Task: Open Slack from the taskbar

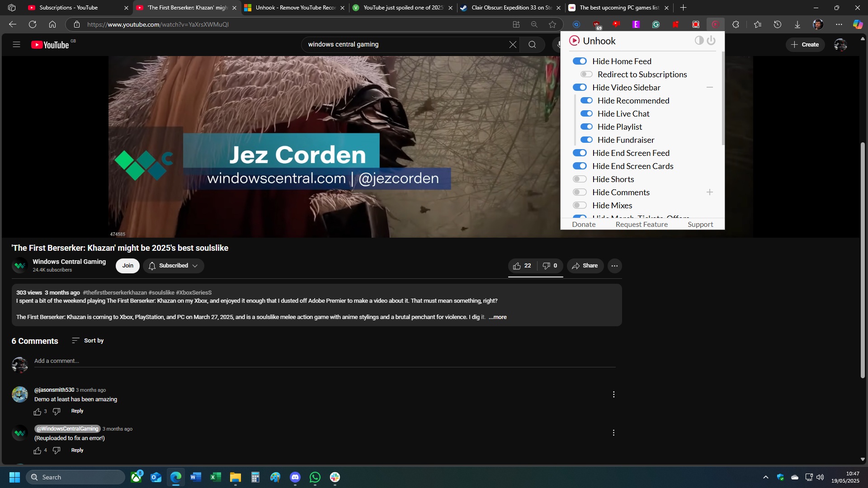Action: tap(335, 477)
